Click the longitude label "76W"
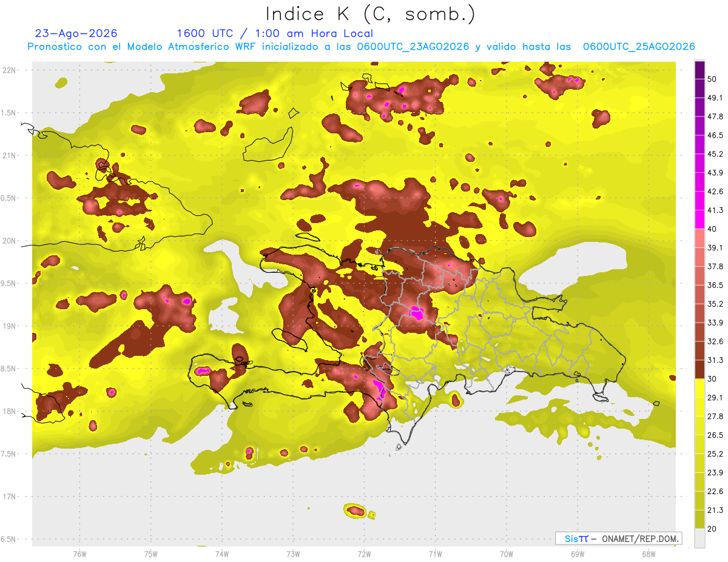Viewport: 728px width, 562px height. point(79,554)
